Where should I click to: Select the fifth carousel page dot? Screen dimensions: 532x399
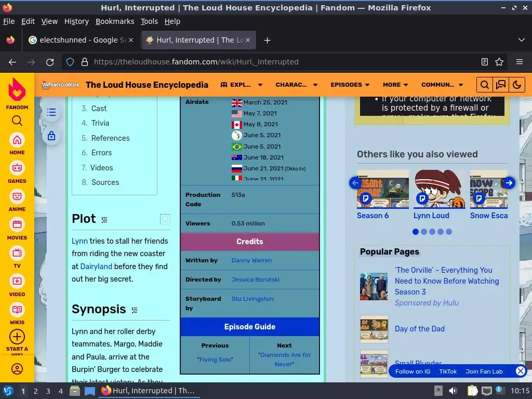(x=449, y=232)
